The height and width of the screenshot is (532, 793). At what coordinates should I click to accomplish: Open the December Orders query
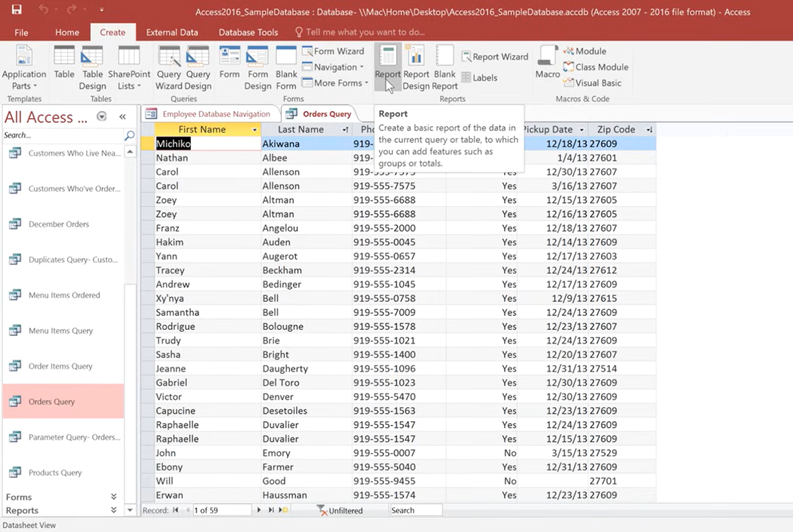click(x=58, y=224)
